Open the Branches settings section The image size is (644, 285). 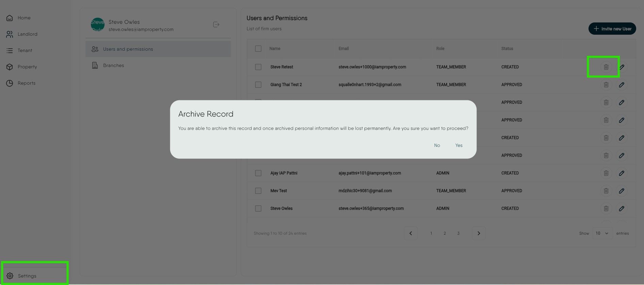(x=114, y=65)
